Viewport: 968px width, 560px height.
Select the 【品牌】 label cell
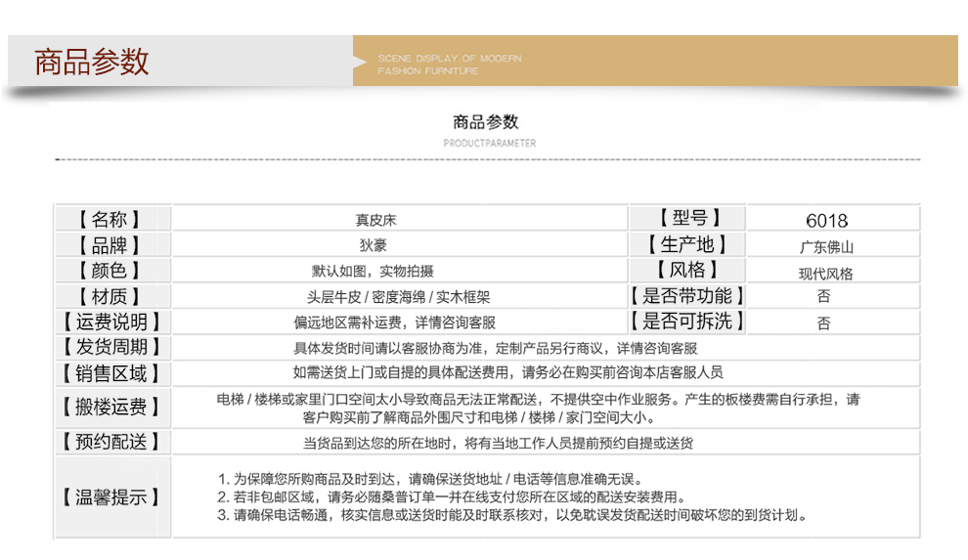(112, 245)
